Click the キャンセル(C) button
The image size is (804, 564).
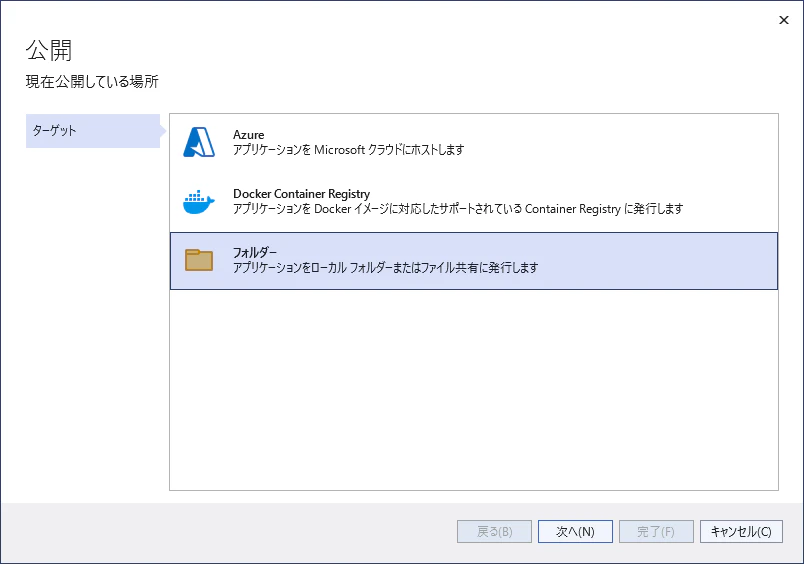741,532
